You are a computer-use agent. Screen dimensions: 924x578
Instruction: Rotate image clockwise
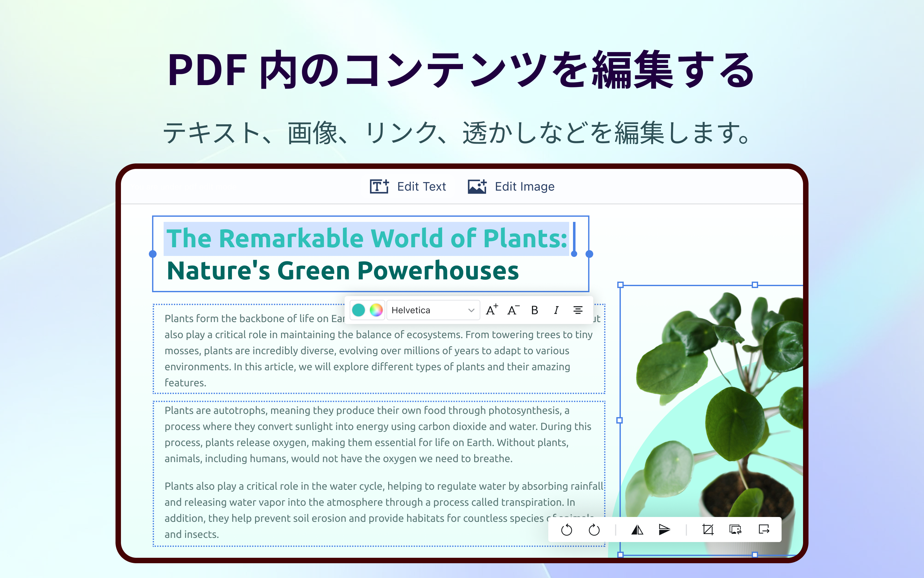tap(594, 530)
